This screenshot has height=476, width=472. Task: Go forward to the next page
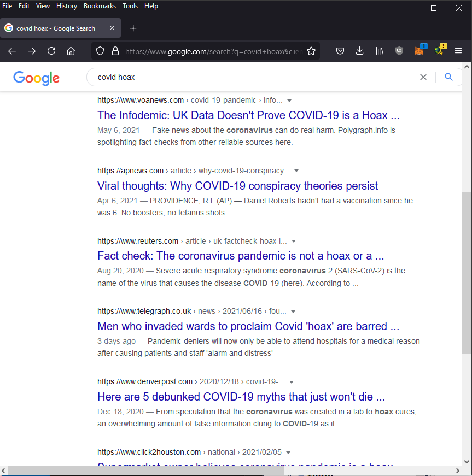(32, 51)
